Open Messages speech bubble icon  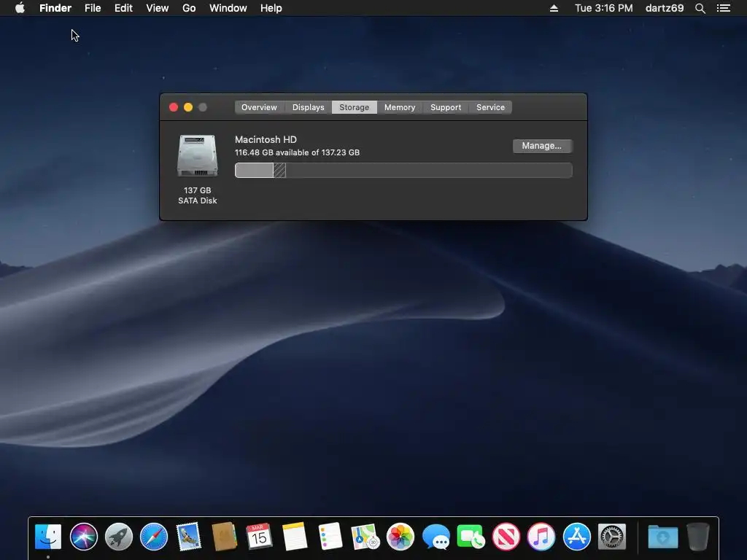(436, 537)
